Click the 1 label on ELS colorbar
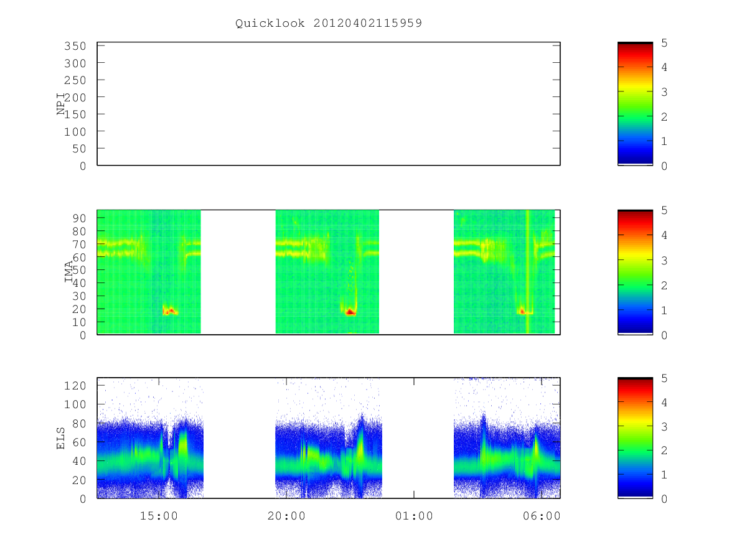Viewport: 747px width, 560px height. (x=664, y=475)
